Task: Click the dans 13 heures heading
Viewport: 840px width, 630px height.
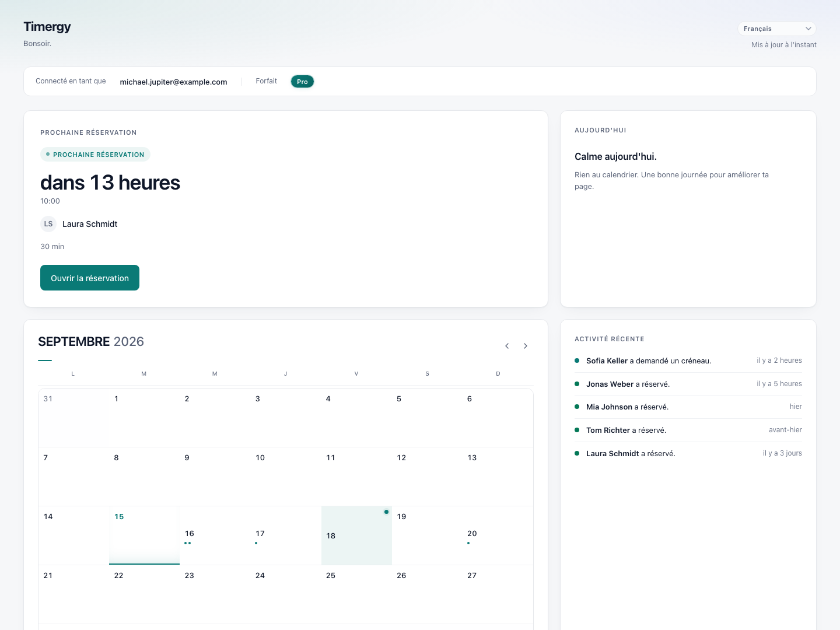Action: [x=110, y=183]
